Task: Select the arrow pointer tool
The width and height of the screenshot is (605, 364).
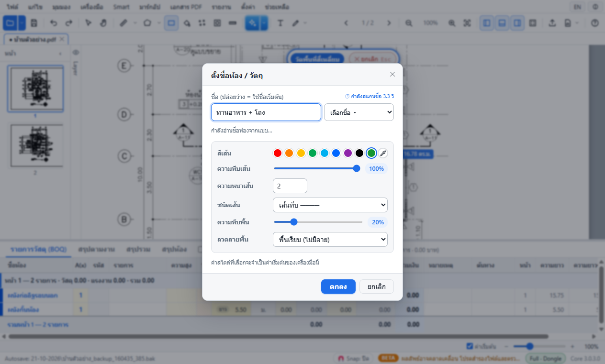Action: pyautogui.click(x=88, y=23)
